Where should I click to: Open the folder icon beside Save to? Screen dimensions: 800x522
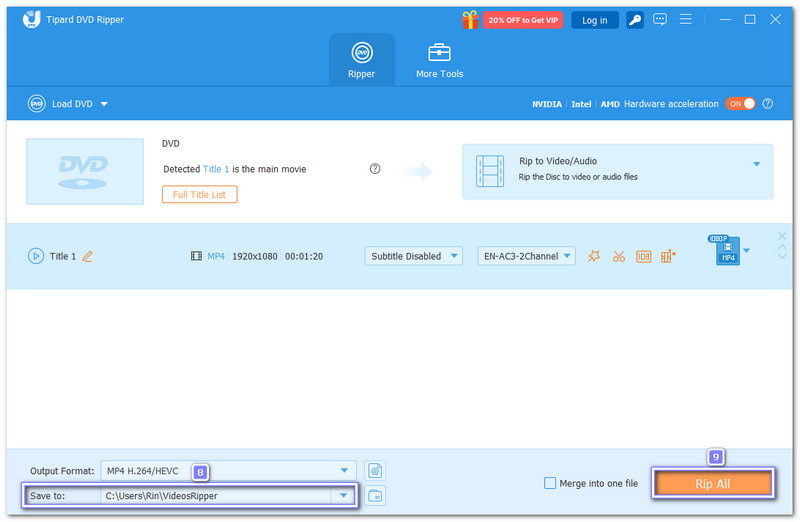(375, 495)
